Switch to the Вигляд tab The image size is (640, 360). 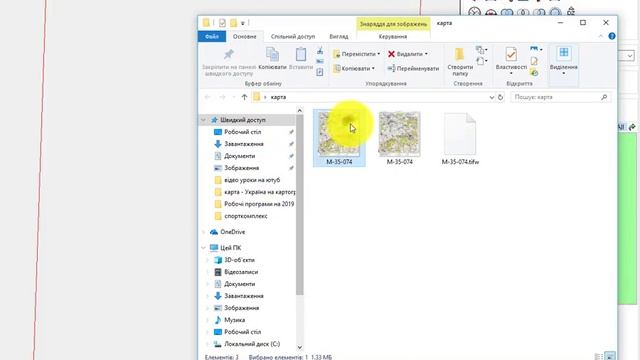click(x=339, y=36)
